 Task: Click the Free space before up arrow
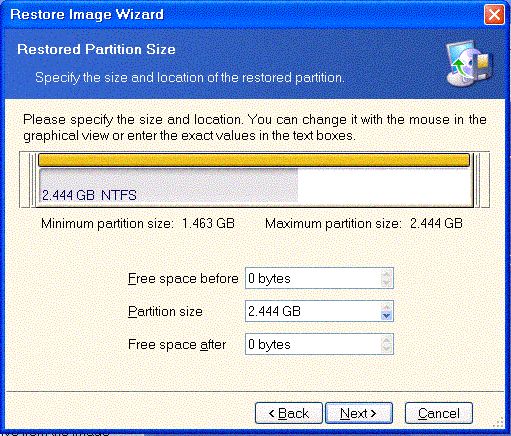pos(386,273)
